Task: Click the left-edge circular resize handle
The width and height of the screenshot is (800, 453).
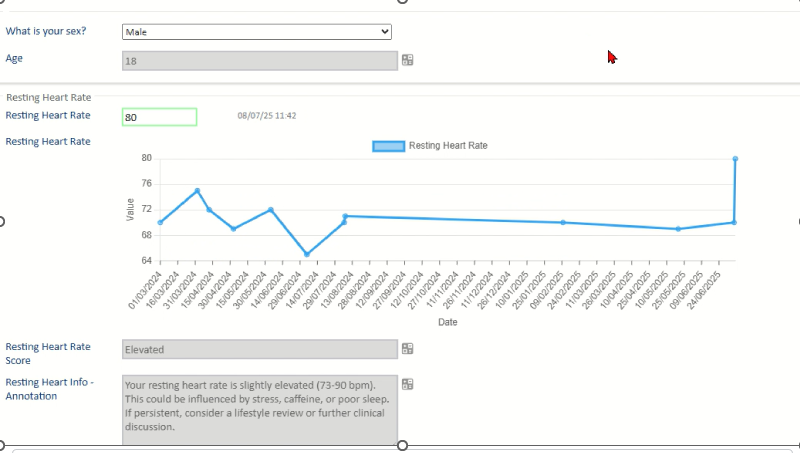Action: tap(2, 221)
